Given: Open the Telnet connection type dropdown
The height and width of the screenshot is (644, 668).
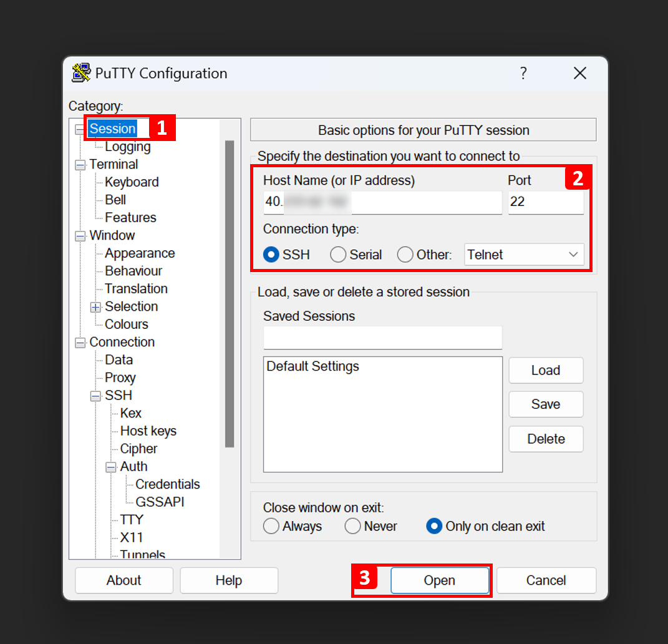Looking at the screenshot, I should 524,255.
